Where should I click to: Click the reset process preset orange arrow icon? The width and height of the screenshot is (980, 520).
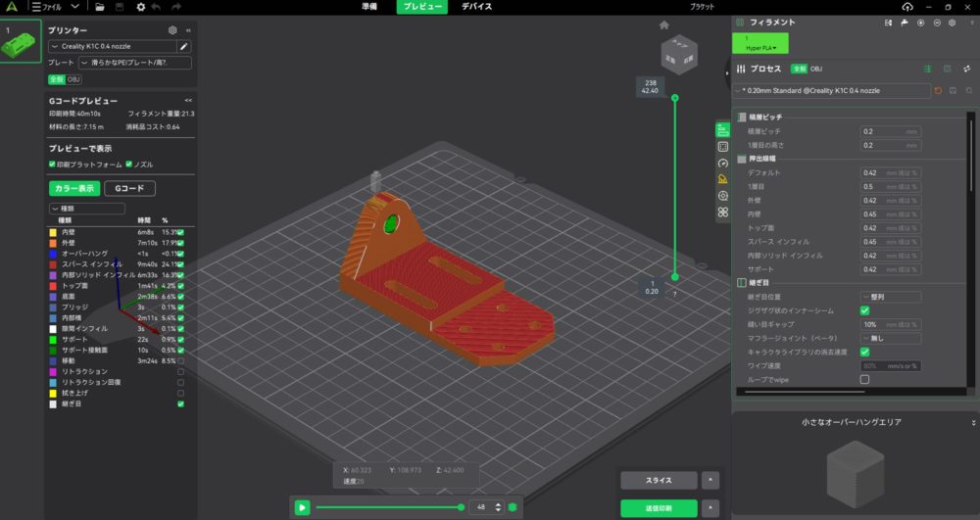click(938, 90)
